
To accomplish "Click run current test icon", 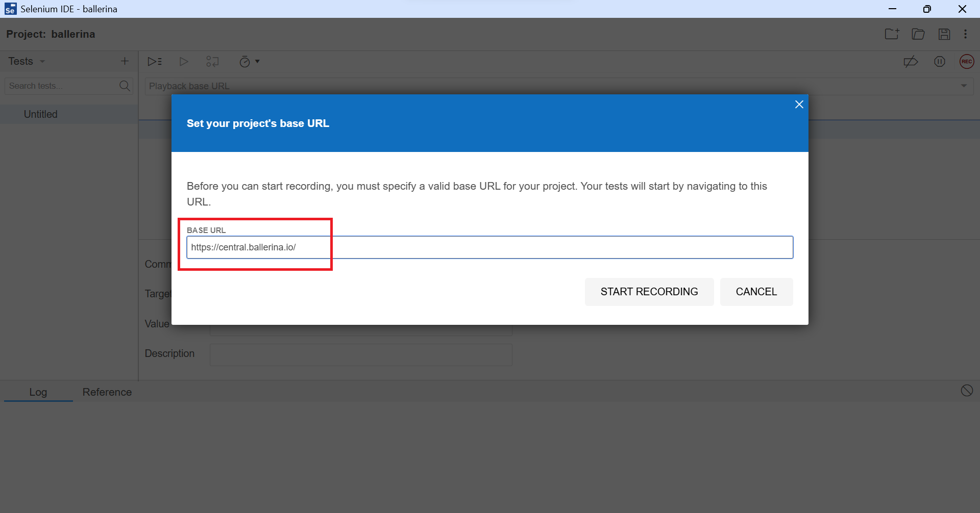I will point(184,62).
